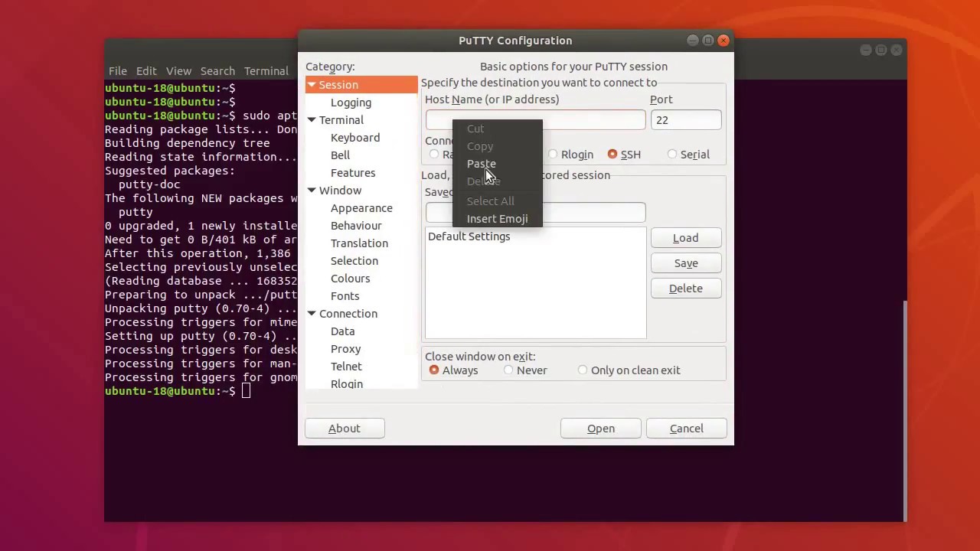Click the Load button

point(685,238)
